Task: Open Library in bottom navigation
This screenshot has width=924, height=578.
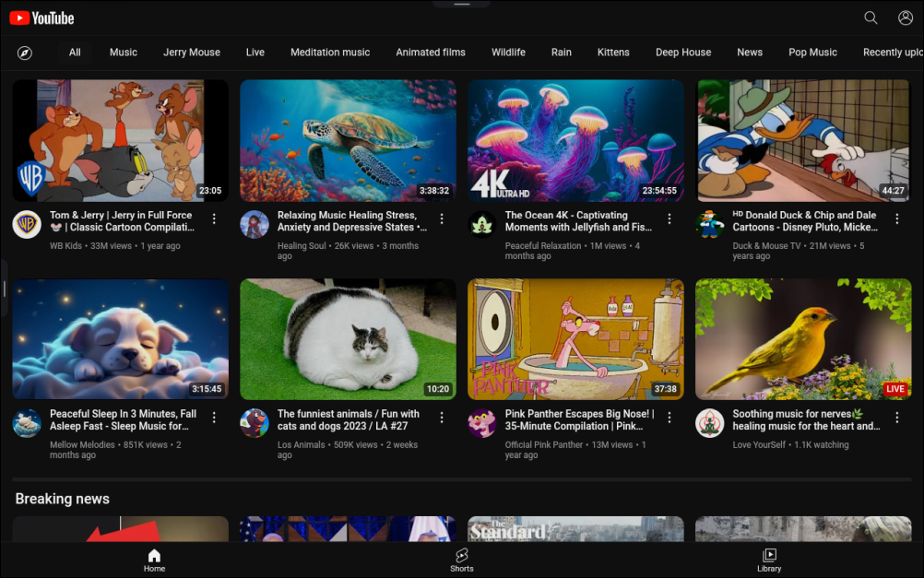Action: point(769,560)
